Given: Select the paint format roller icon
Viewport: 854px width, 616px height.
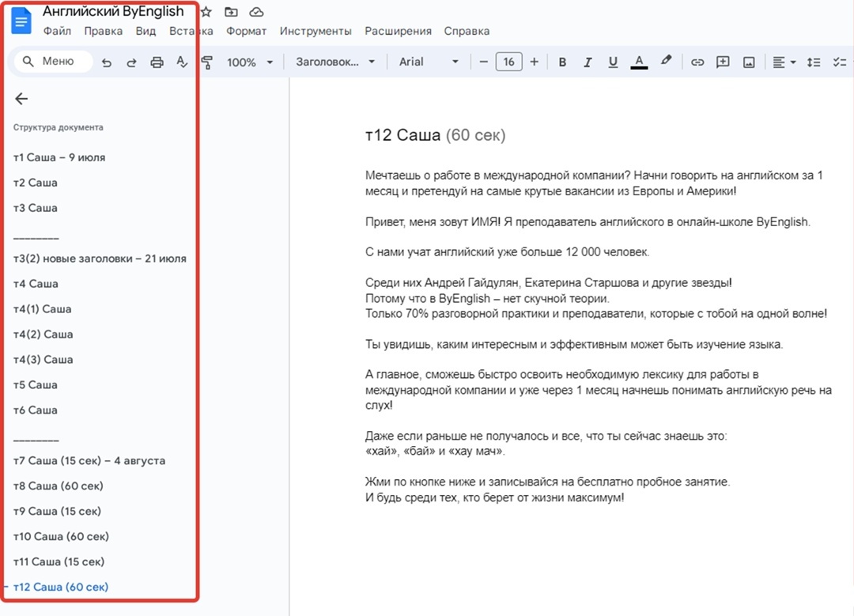Looking at the screenshot, I should (207, 62).
